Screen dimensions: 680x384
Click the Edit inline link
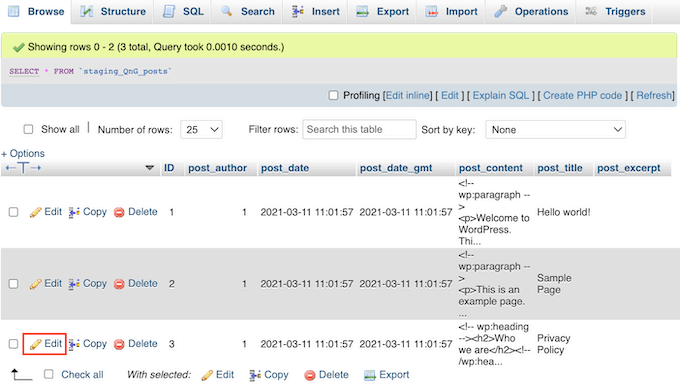[x=408, y=95]
